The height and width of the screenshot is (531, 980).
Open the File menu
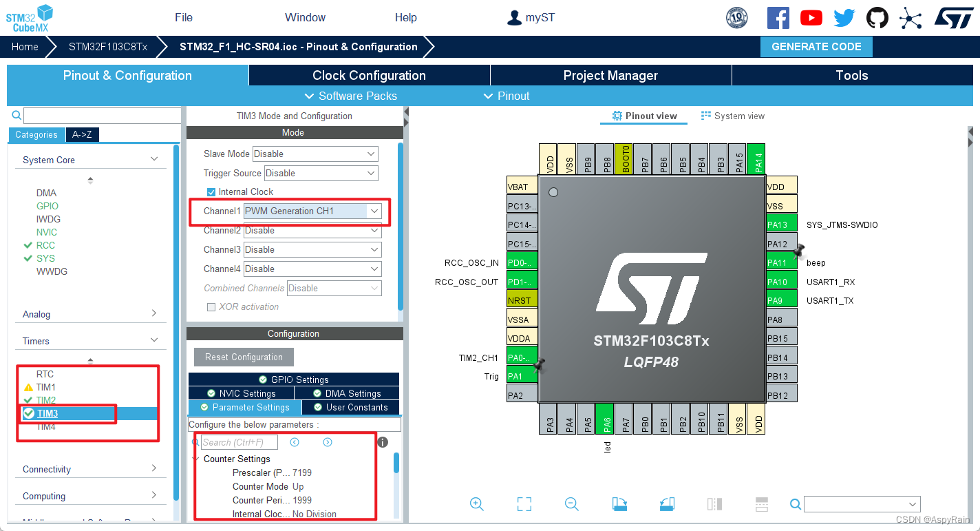point(184,17)
